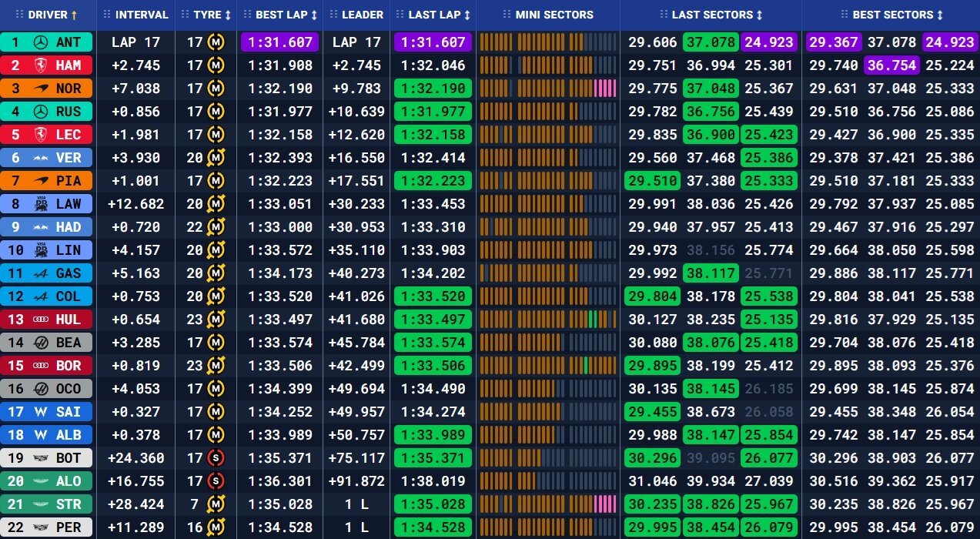Click VER's used medium tyre icon
Screen dimensions: 980x539
pyautogui.click(x=216, y=158)
